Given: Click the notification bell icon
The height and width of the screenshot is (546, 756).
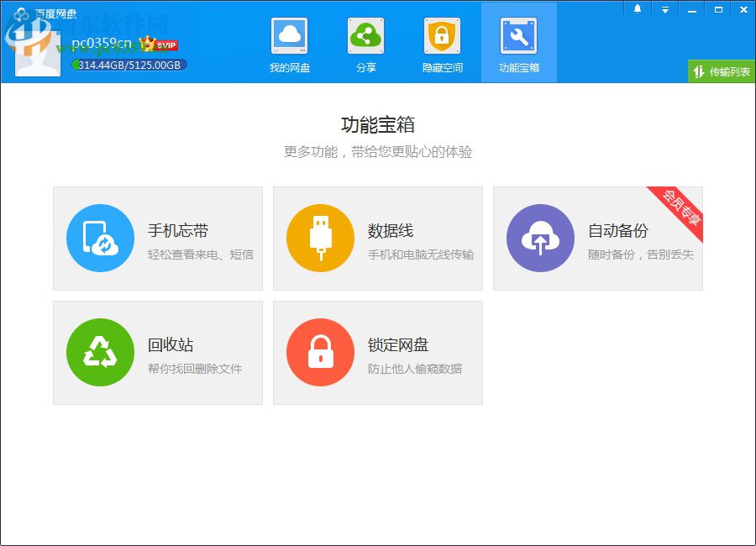Looking at the screenshot, I should tap(636, 8).
